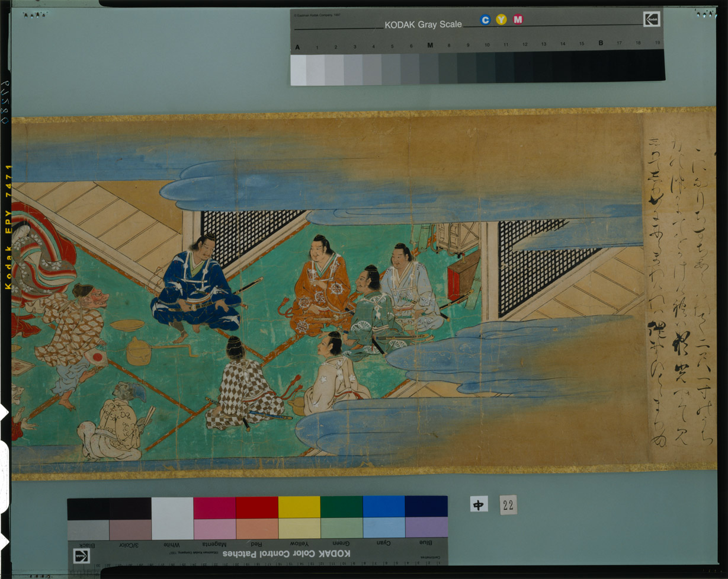
Task: Click the Kodak logo on the color patches card
Action: (81, 555)
